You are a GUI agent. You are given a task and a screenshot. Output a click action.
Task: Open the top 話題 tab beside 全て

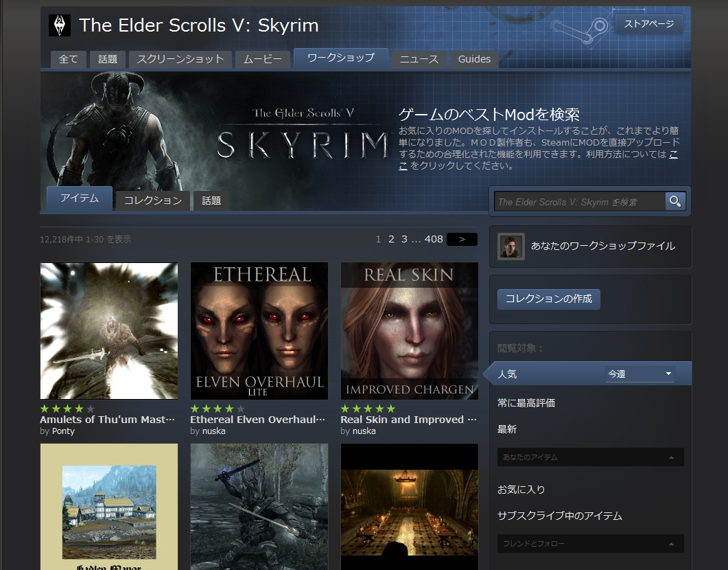click(x=108, y=60)
